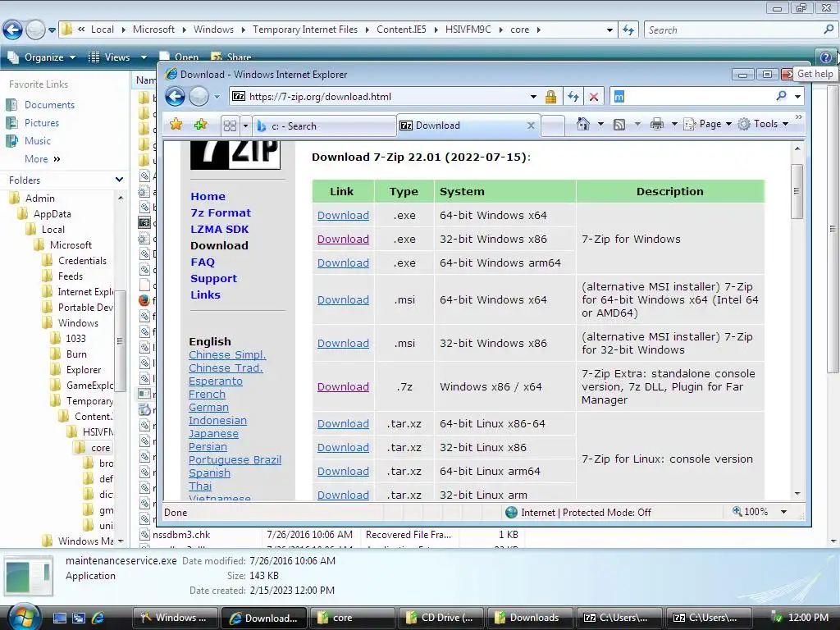Open the LZMA SDK link
The image size is (840, 630).
pos(220,230)
